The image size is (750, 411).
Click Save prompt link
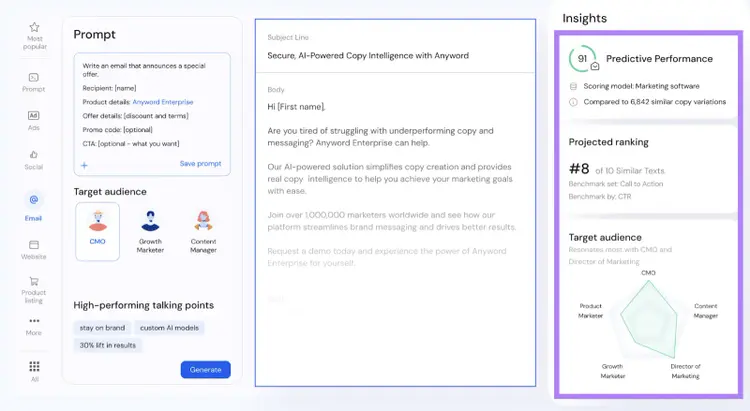pyautogui.click(x=200, y=164)
